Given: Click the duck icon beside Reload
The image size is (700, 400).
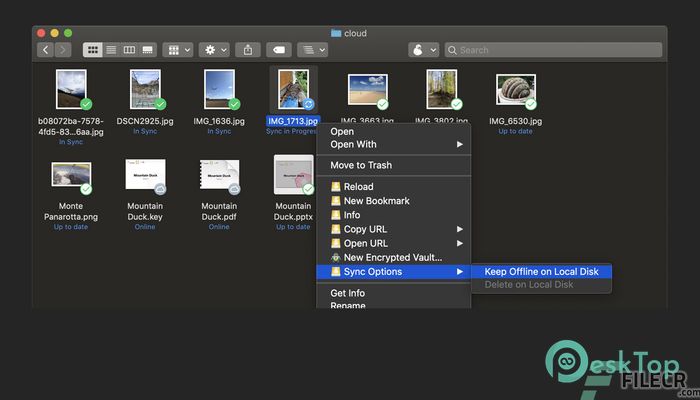Looking at the screenshot, I should coord(336,187).
